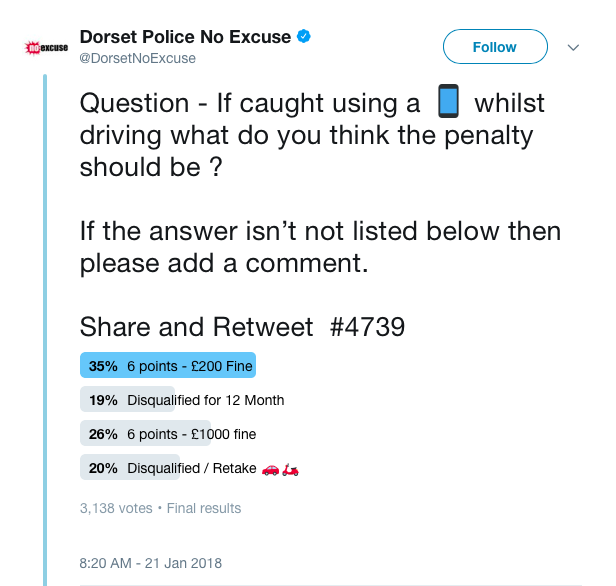Open the #4739 hashtag

point(367,327)
